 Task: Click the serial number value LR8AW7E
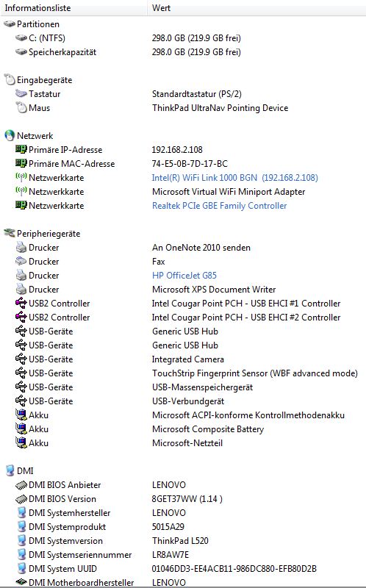[171, 555]
